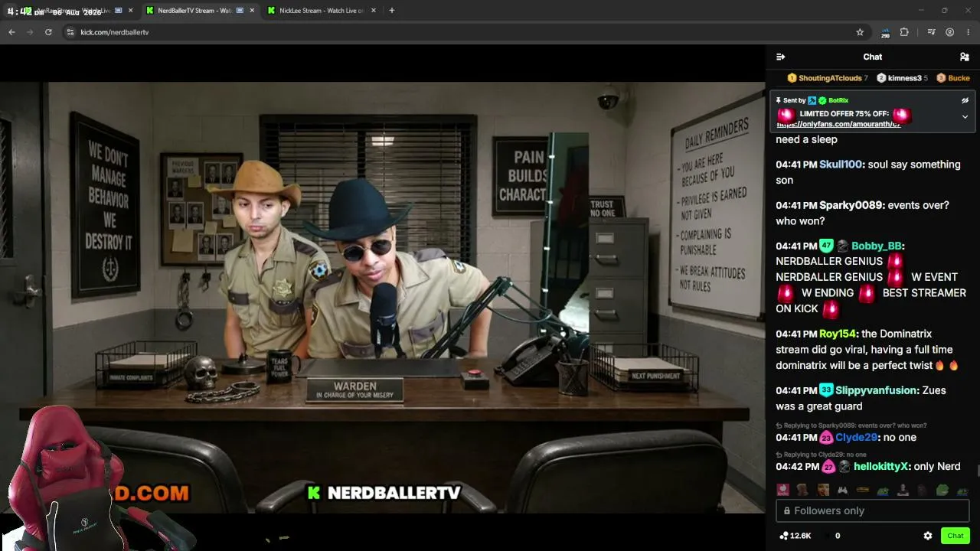Close the NickLee Stream tab
This screenshot has height=551, width=980.
[373, 11]
